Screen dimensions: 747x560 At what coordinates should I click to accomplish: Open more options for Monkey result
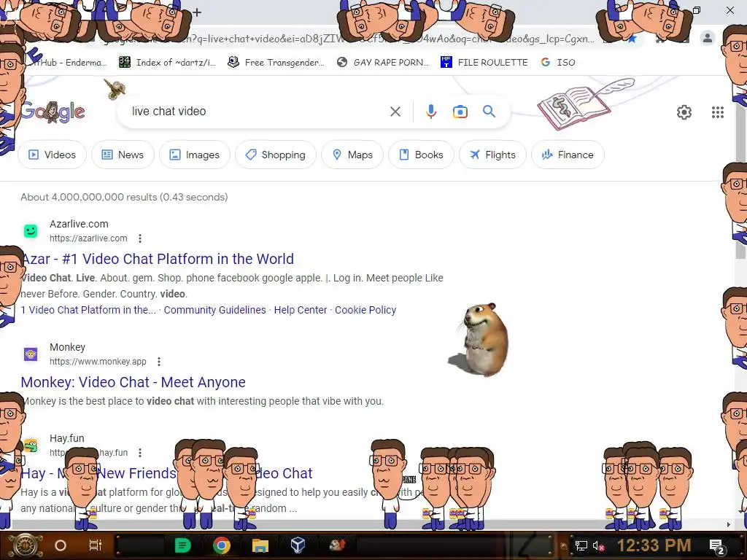(x=159, y=362)
